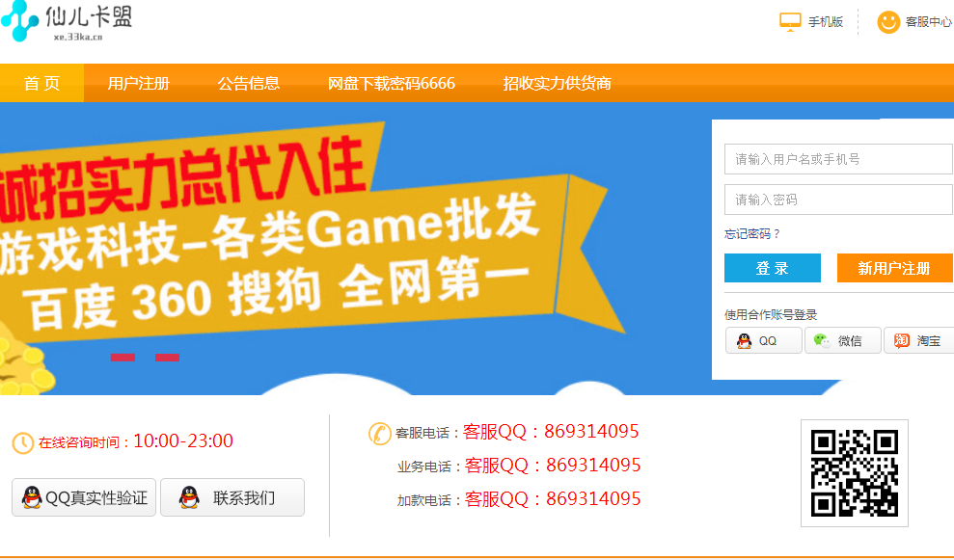This screenshot has width=954, height=560.
Task: Open the 用户注册 menu item
Action: point(139,83)
